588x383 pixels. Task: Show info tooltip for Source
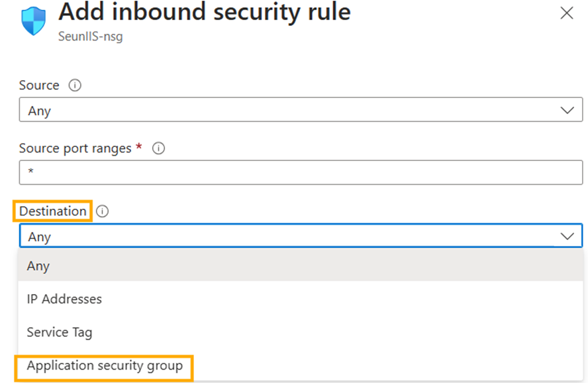(75, 85)
